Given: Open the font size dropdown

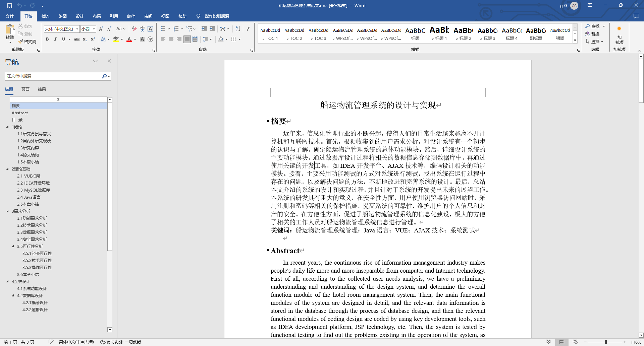Looking at the screenshot, I should click(x=94, y=29).
